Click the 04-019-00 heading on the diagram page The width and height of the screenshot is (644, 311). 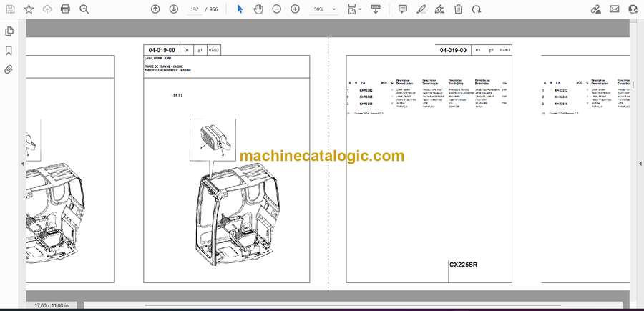tap(162, 51)
